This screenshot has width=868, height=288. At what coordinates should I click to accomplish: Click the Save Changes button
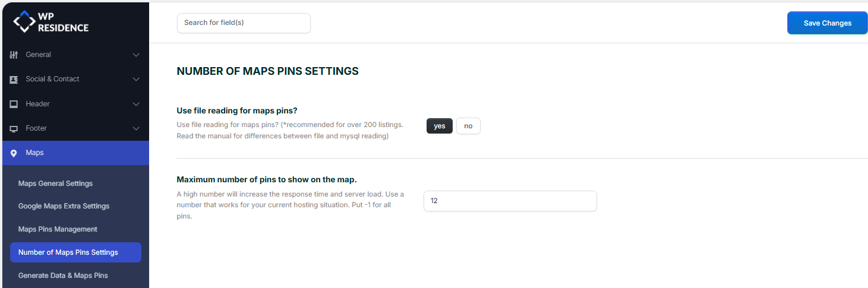(827, 23)
